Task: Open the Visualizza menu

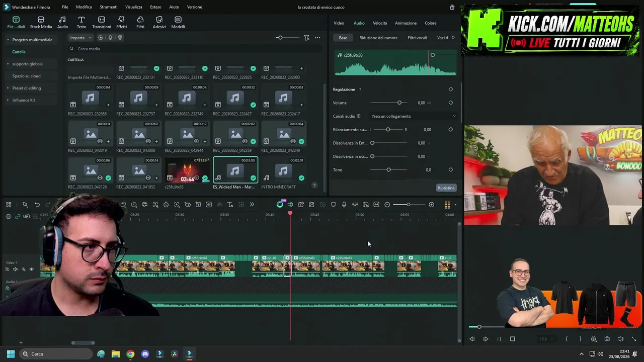Action: coord(134,7)
